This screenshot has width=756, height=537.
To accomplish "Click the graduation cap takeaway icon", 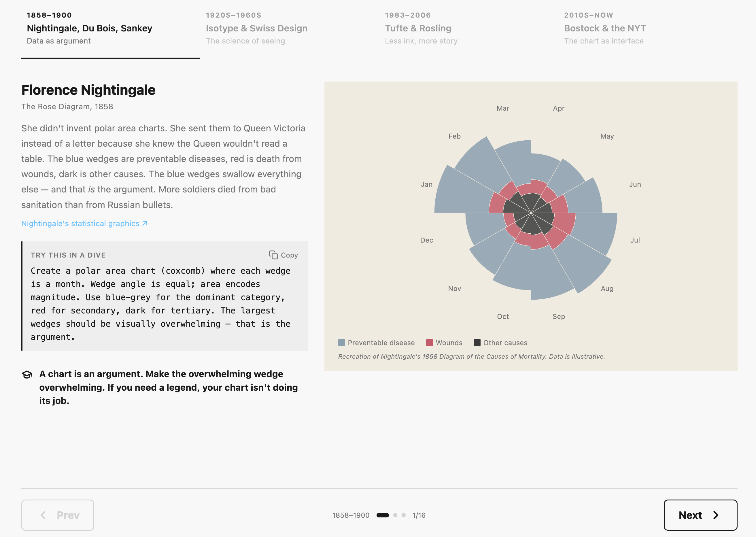I will click(27, 374).
